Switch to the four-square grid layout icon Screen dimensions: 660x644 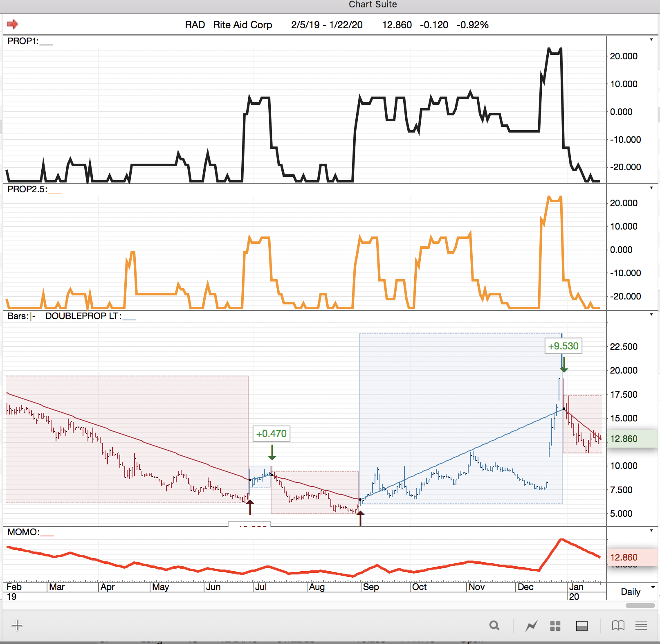pyautogui.click(x=555, y=626)
